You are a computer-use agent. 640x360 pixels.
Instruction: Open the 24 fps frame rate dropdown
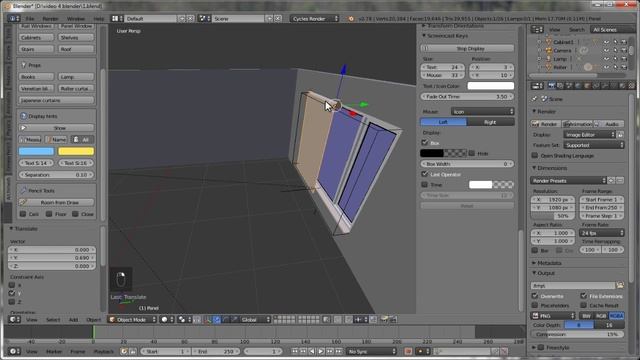point(602,233)
